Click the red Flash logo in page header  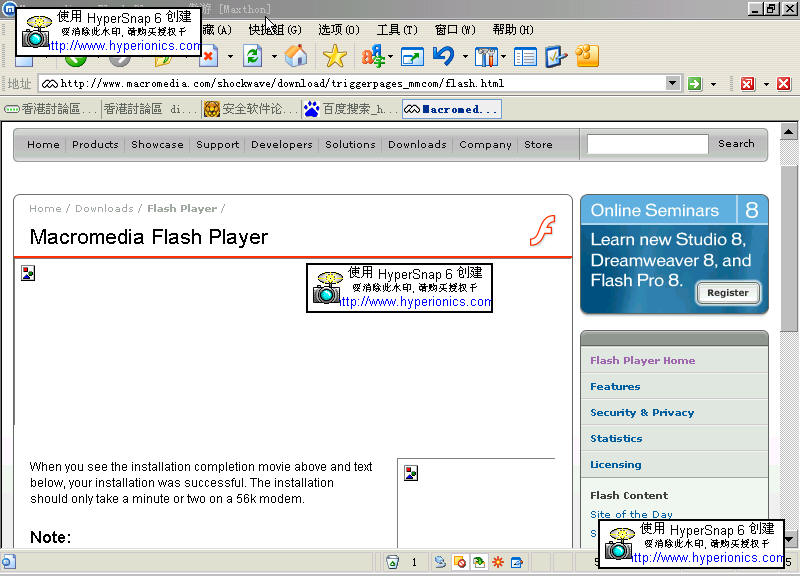(x=542, y=231)
